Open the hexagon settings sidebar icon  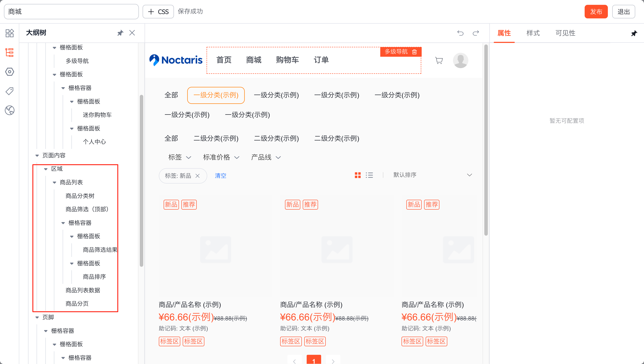pos(9,72)
